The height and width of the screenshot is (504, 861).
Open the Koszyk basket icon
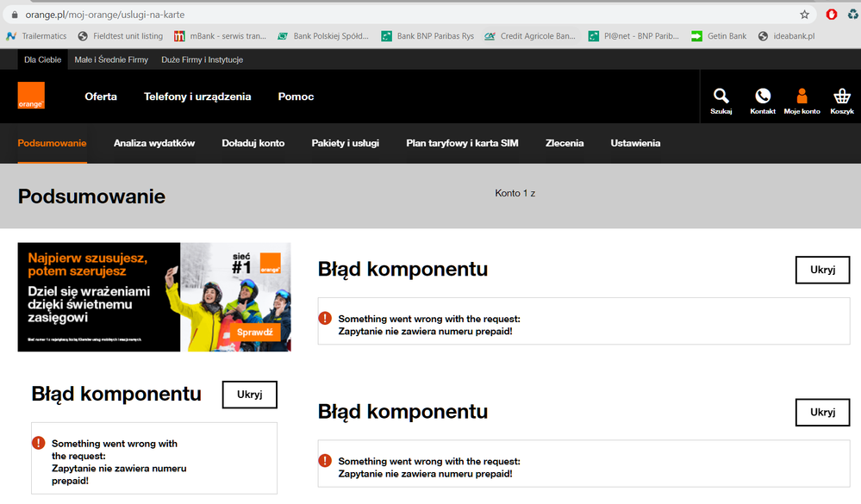point(842,101)
